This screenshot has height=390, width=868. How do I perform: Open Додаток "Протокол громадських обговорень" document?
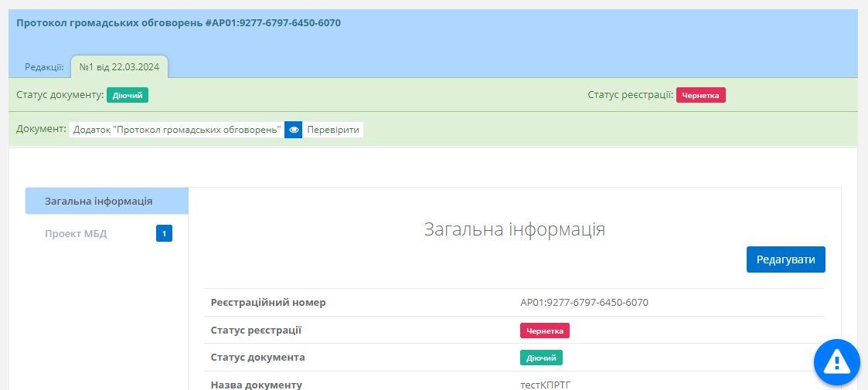pos(176,130)
